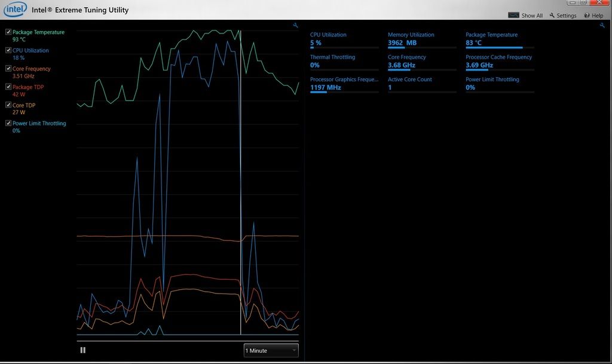Select the Thermal Throttling monitor title

(332, 57)
